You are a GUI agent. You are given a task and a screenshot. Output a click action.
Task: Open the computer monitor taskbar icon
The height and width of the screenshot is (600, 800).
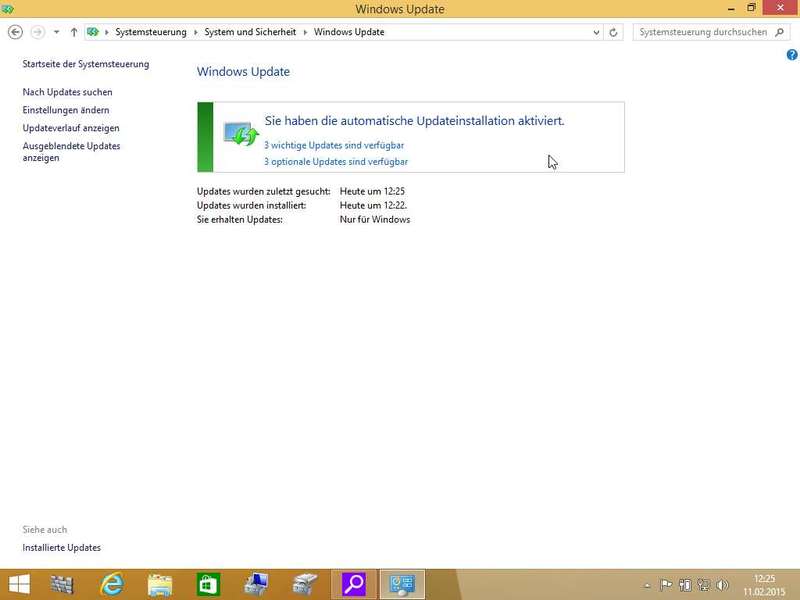(256, 584)
